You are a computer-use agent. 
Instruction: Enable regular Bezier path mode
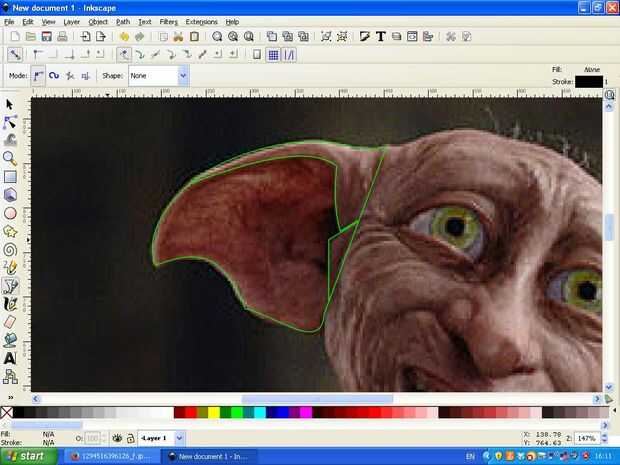(x=38, y=75)
